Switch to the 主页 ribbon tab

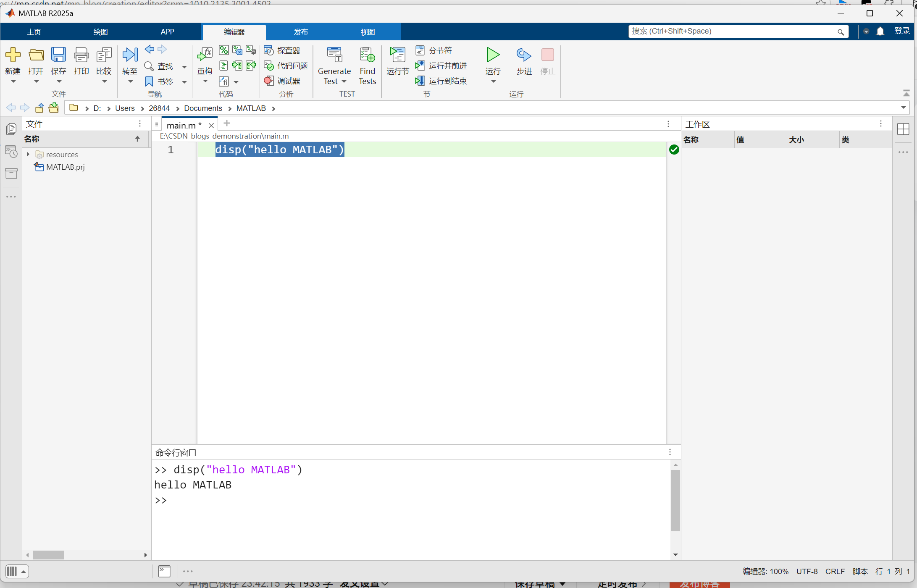(x=34, y=32)
